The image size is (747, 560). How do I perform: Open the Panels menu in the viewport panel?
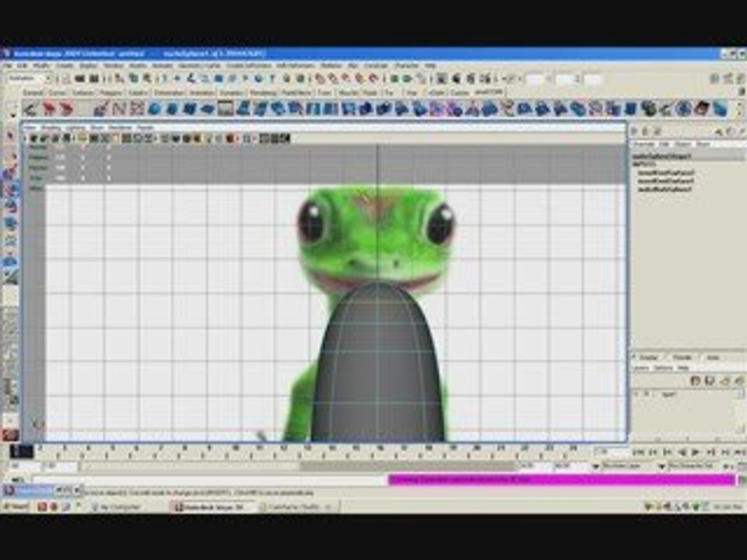tap(146, 128)
